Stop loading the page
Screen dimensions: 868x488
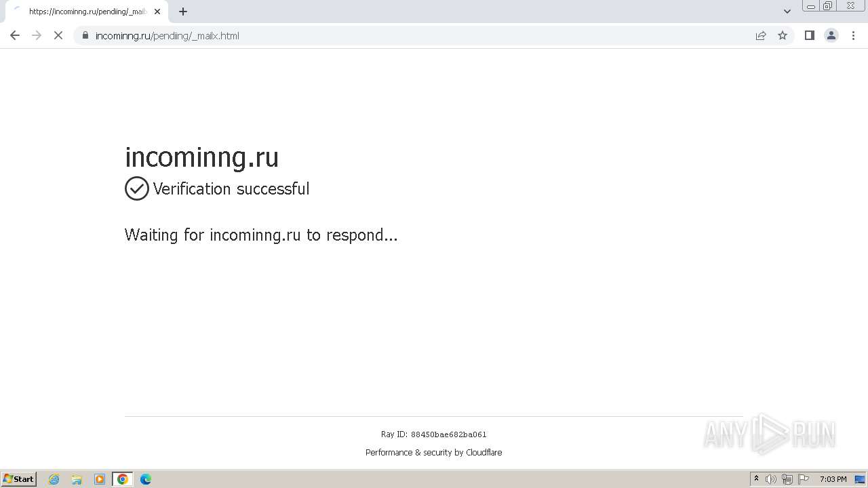click(58, 35)
